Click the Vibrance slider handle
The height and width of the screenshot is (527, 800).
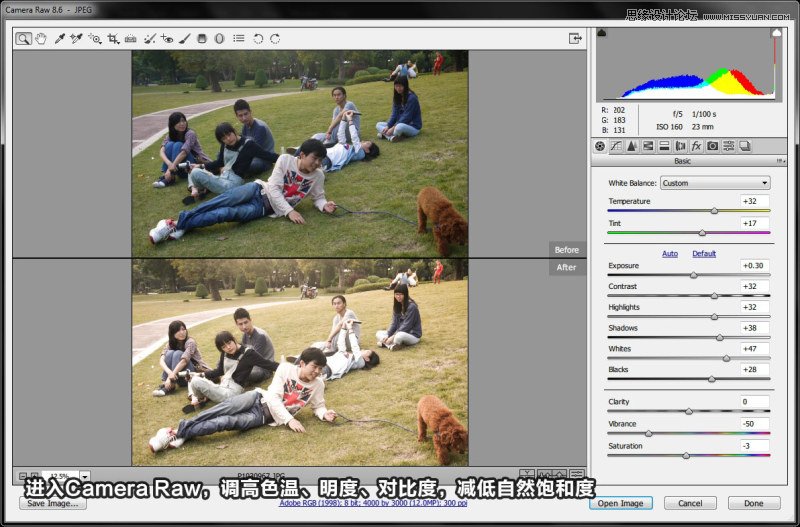tap(648, 433)
